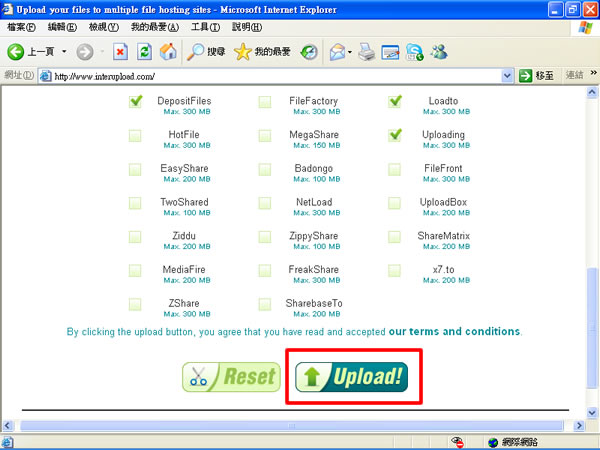Open Mail envelope icon
Screen dimensions: 600x450
click(x=337, y=52)
